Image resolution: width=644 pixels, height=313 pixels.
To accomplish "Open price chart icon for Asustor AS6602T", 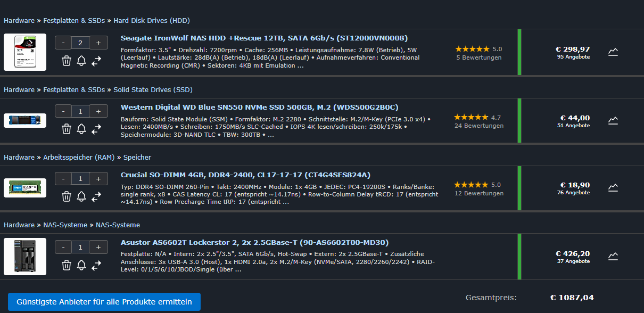I will point(613,257).
